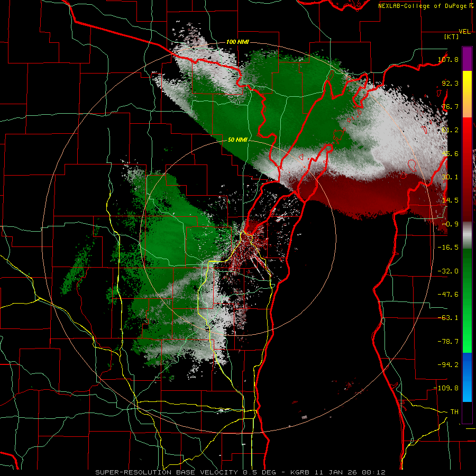Image resolution: width=476 pixels, height=476 pixels.
Task: Select the 76.7 velocity scale value
Action: (x=450, y=106)
